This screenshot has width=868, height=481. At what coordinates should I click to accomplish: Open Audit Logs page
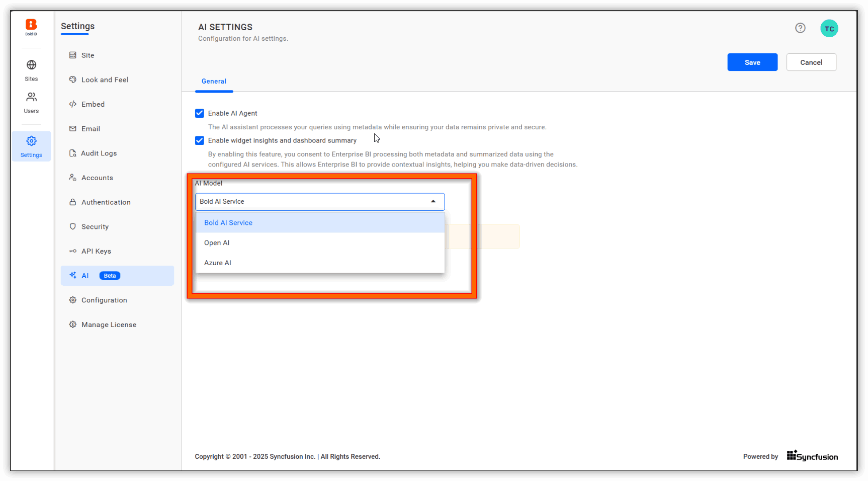pos(117,153)
